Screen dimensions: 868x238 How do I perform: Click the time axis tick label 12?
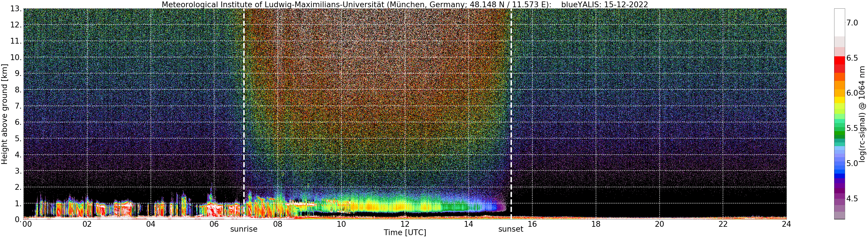(405, 224)
